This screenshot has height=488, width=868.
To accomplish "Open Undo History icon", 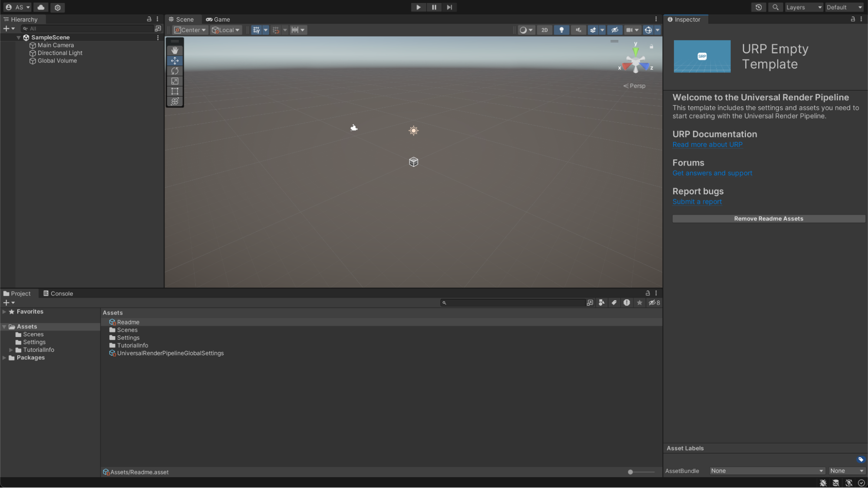I will pos(759,7).
